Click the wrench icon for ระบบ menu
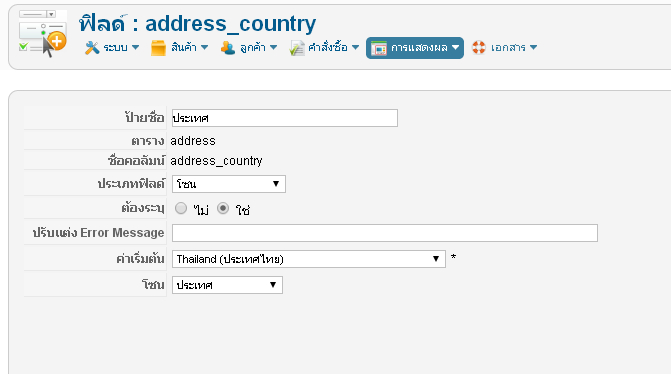The height and width of the screenshot is (374, 671). click(x=92, y=47)
